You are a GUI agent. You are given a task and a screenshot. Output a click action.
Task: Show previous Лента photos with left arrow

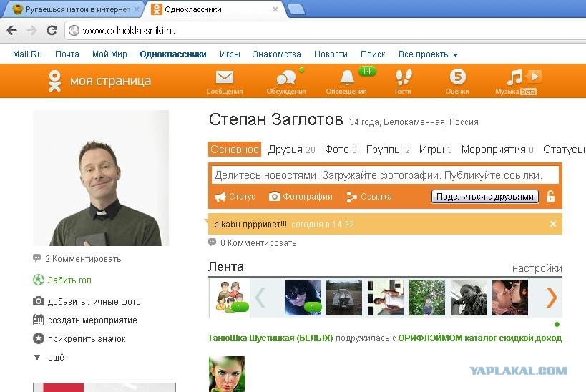(x=260, y=298)
